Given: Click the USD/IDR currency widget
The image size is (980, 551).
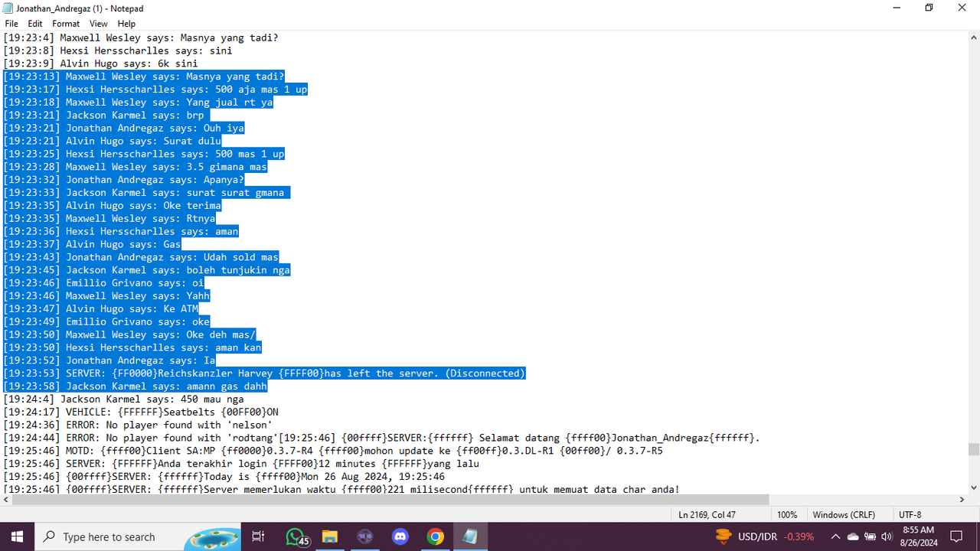Looking at the screenshot, I should click(763, 536).
